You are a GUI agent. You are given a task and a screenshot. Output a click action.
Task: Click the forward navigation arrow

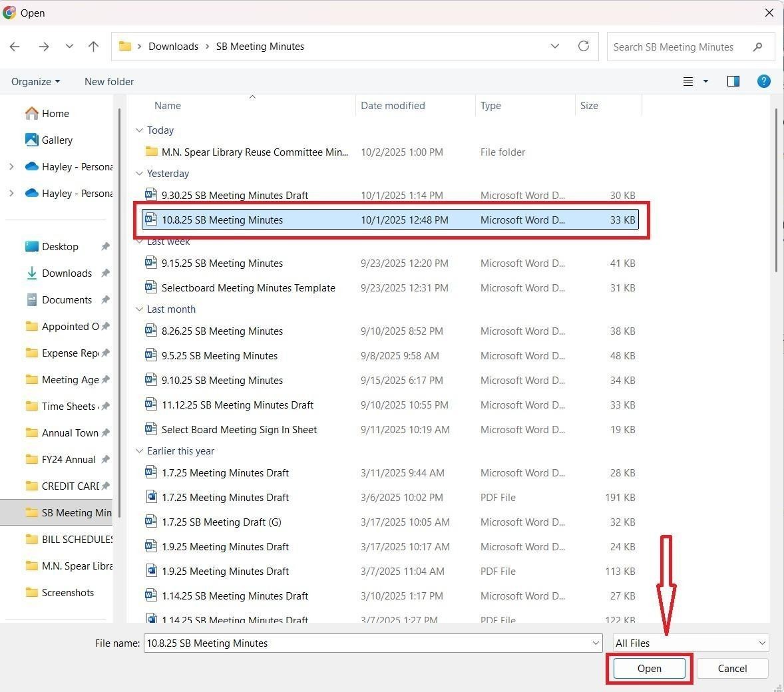tap(43, 47)
